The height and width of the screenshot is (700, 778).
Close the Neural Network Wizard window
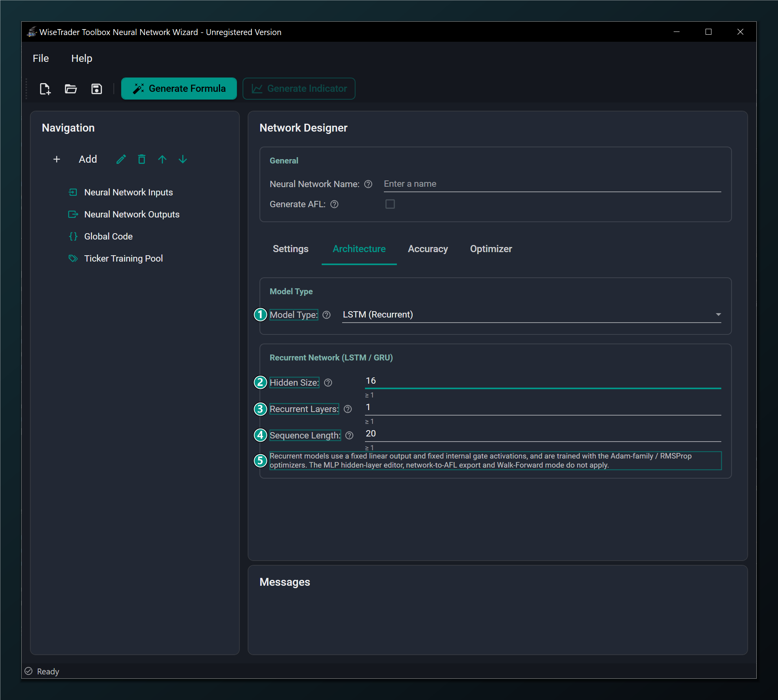coord(740,32)
